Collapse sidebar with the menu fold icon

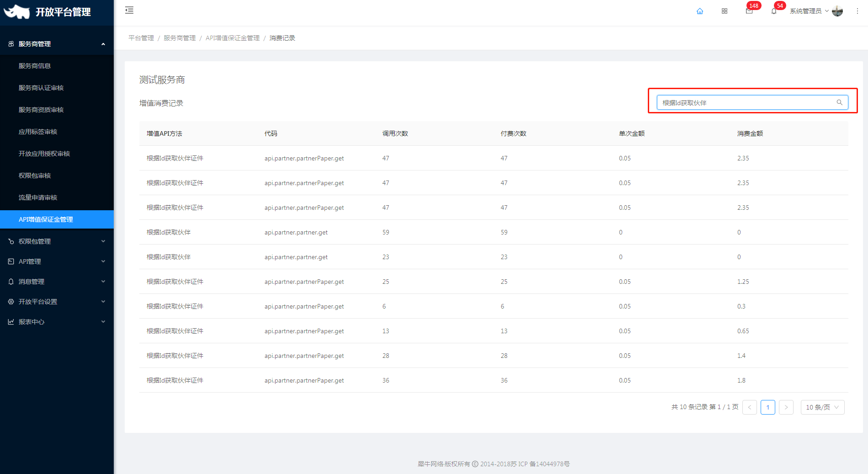129,10
